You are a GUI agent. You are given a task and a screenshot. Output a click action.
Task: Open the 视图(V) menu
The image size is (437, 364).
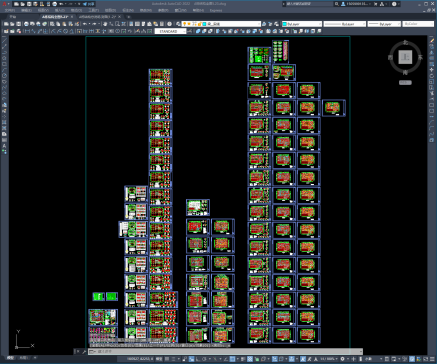pos(43,10)
